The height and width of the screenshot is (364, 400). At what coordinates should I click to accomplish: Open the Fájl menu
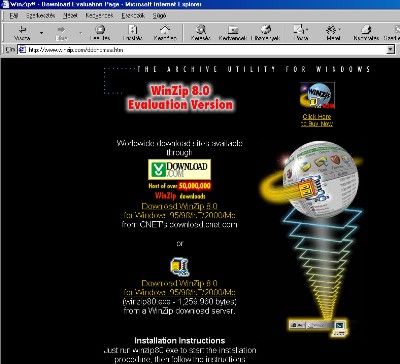tap(14, 16)
